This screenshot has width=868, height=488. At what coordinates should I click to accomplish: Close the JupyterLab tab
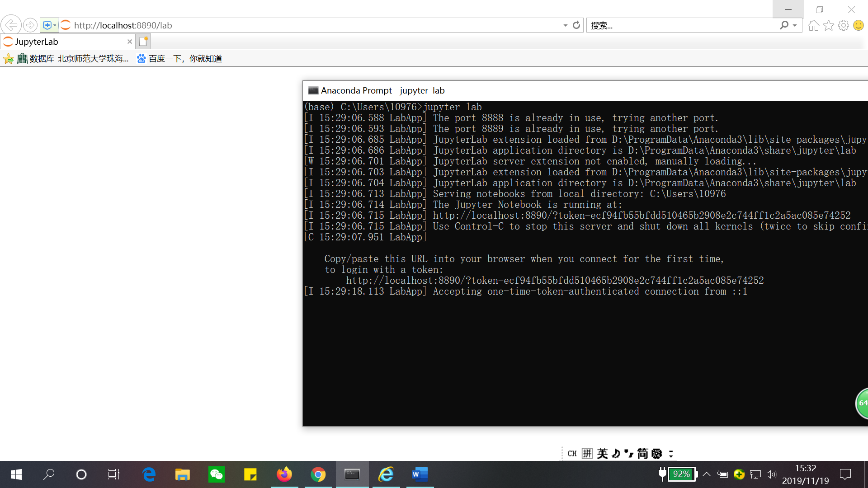(x=130, y=42)
